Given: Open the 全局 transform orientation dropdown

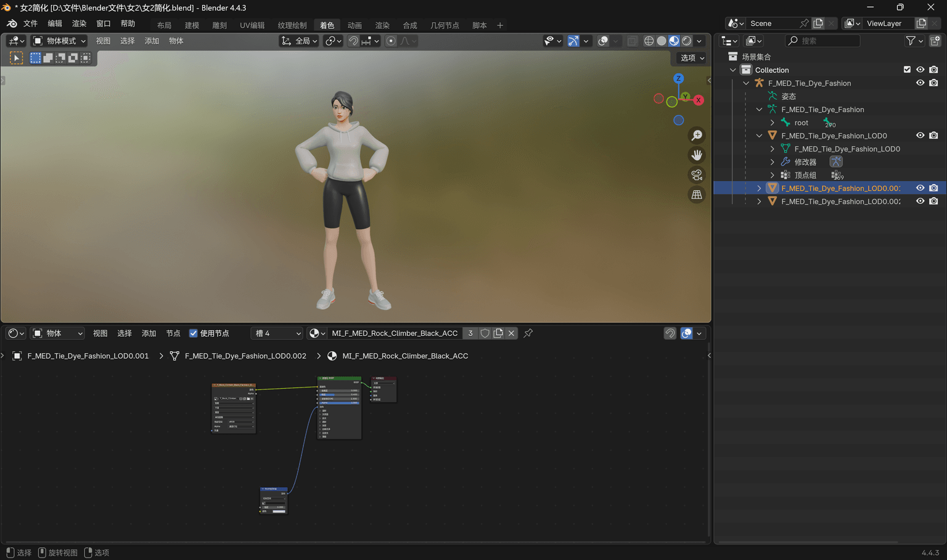Looking at the screenshot, I should coord(299,41).
